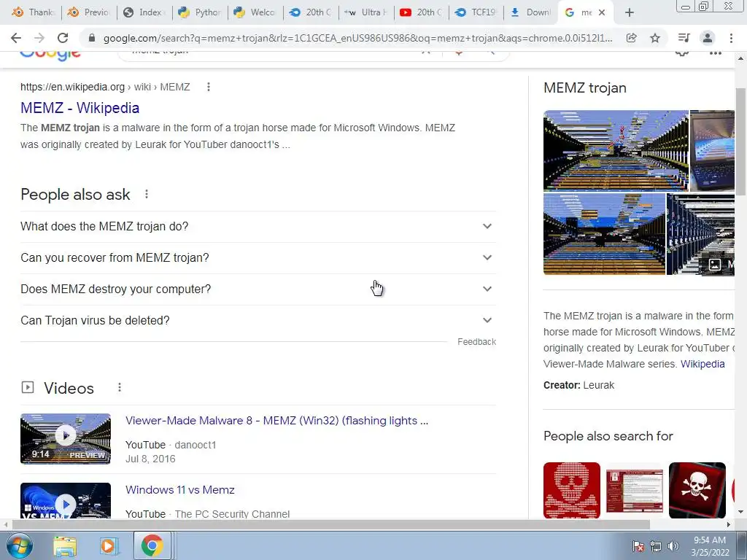Viewport: 747px width, 560px height.
Task: Click the browser forward arrow
Action: point(39,38)
